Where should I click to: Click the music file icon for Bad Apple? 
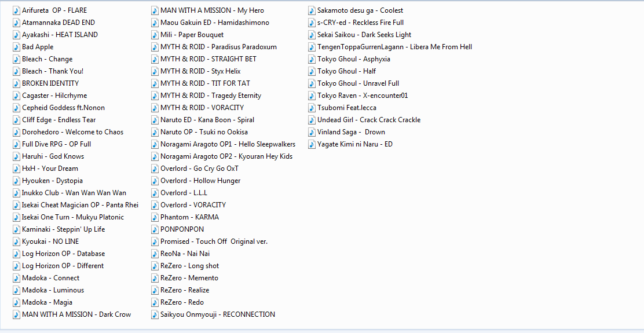click(16, 47)
